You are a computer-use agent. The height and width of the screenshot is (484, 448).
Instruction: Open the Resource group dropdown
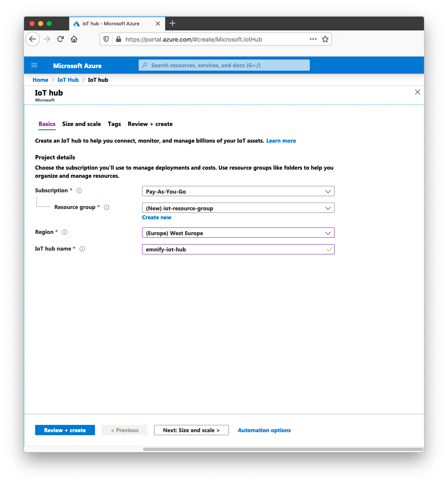tap(238, 208)
